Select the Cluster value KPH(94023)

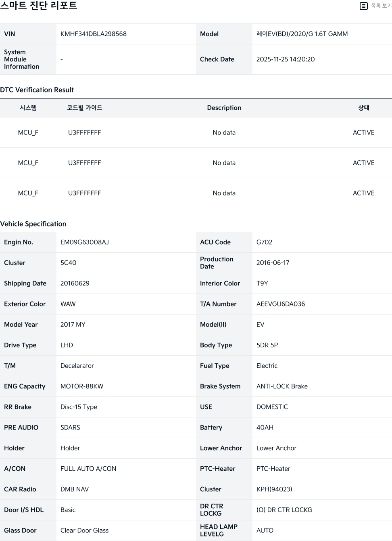[274, 489]
